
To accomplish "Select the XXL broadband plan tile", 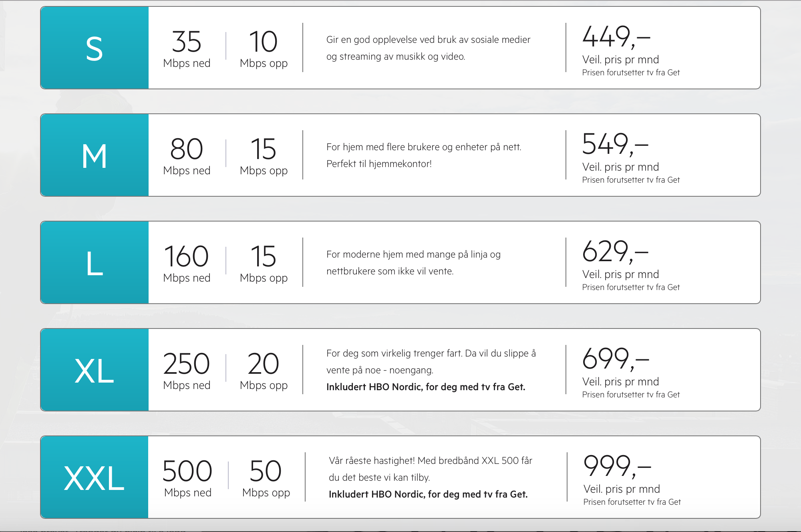I will coord(400,477).
